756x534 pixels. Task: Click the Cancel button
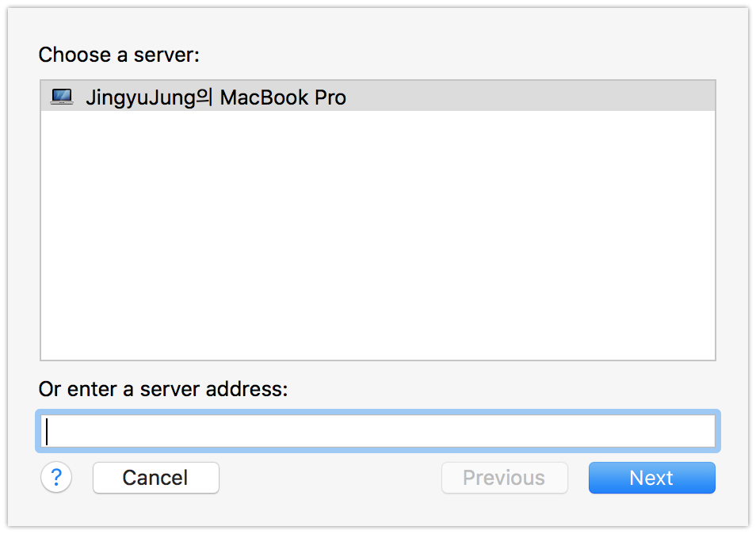tap(156, 478)
